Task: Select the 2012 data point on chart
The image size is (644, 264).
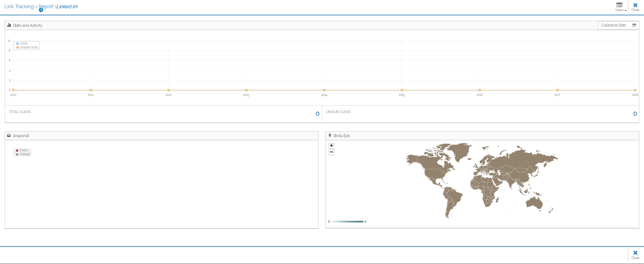Action: tap(169, 90)
